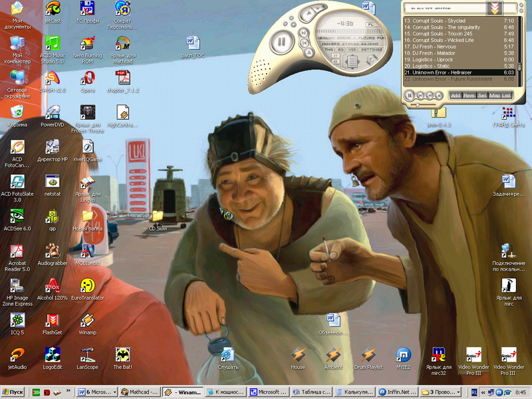
Task: Open the Пуск start menu
Action: (13, 392)
